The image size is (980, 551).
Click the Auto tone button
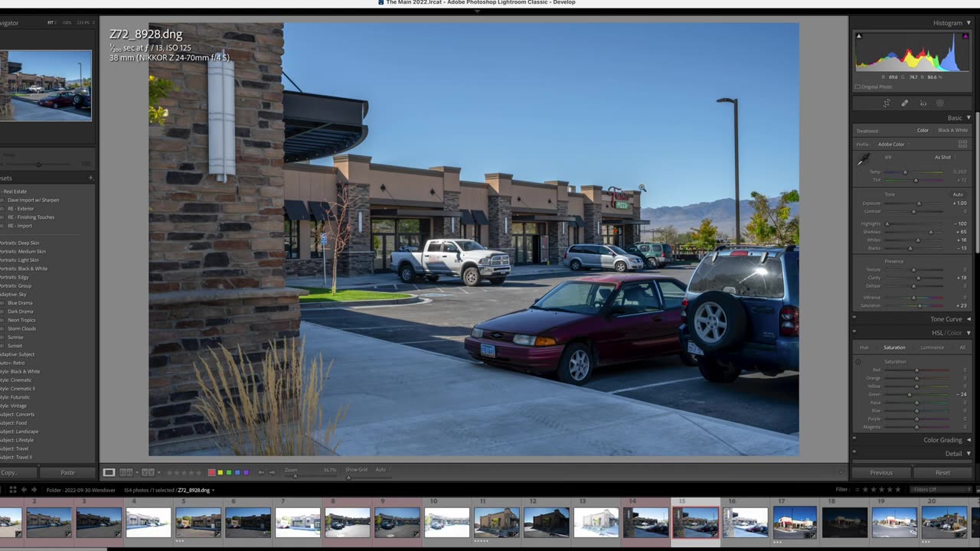coord(958,194)
